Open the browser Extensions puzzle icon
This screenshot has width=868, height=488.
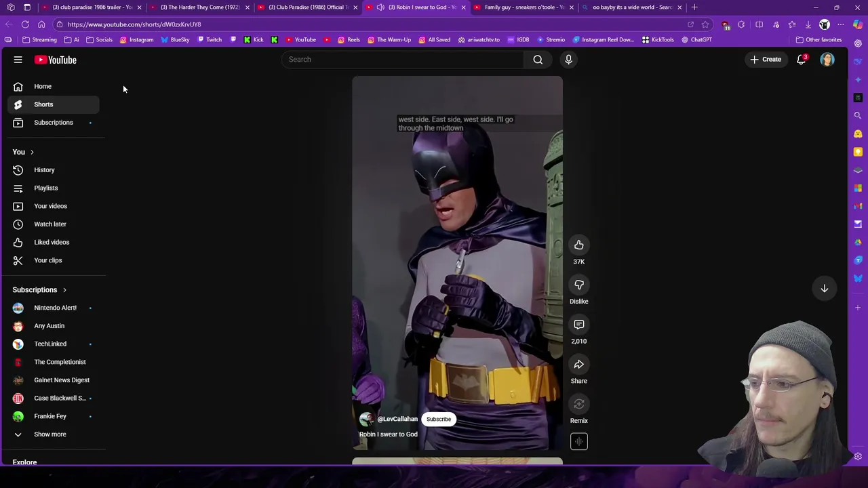tap(741, 25)
